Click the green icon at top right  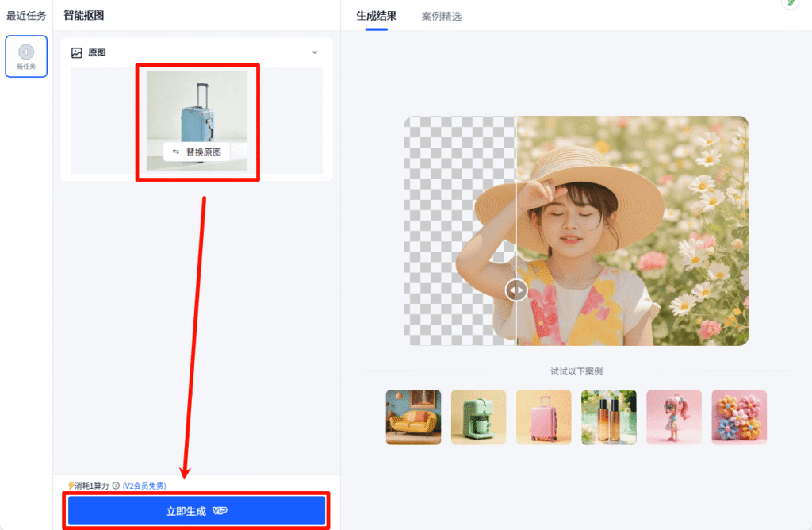tap(789, 5)
